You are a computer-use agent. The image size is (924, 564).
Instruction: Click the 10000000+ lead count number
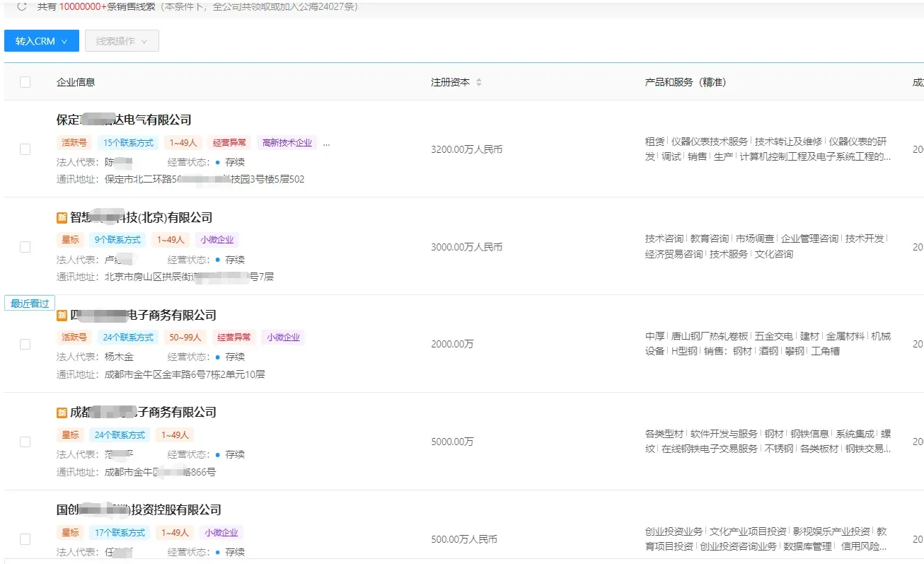pos(83,7)
